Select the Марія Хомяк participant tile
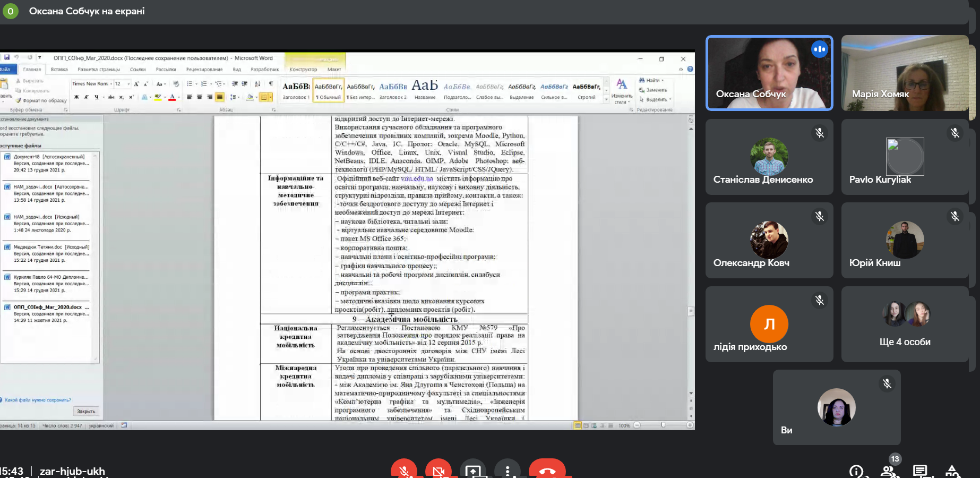The height and width of the screenshot is (478, 980). point(905,73)
